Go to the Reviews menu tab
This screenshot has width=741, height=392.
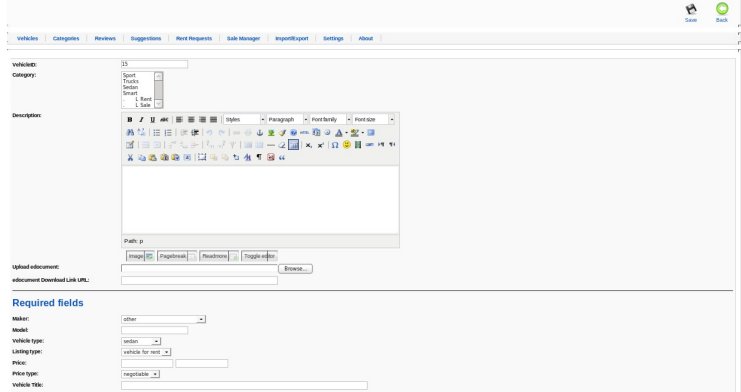click(105, 38)
